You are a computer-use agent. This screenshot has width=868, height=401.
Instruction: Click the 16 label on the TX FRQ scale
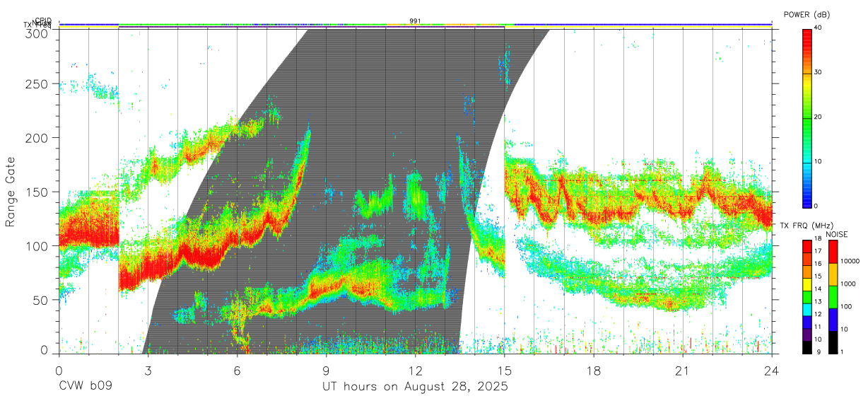(x=818, y=264)
